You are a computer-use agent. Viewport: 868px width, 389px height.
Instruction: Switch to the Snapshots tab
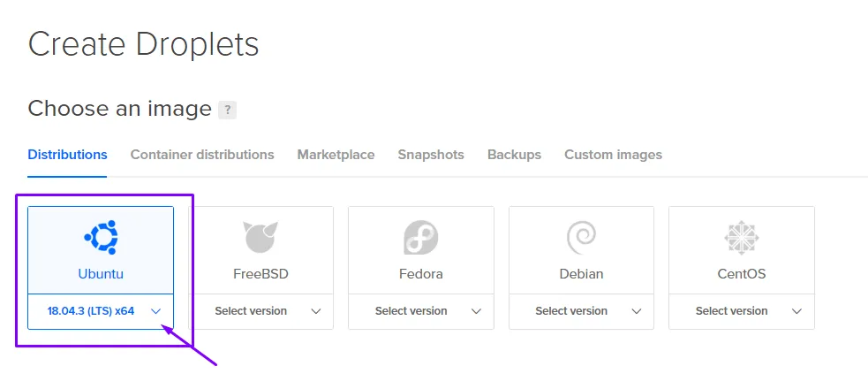click(431, 155)
